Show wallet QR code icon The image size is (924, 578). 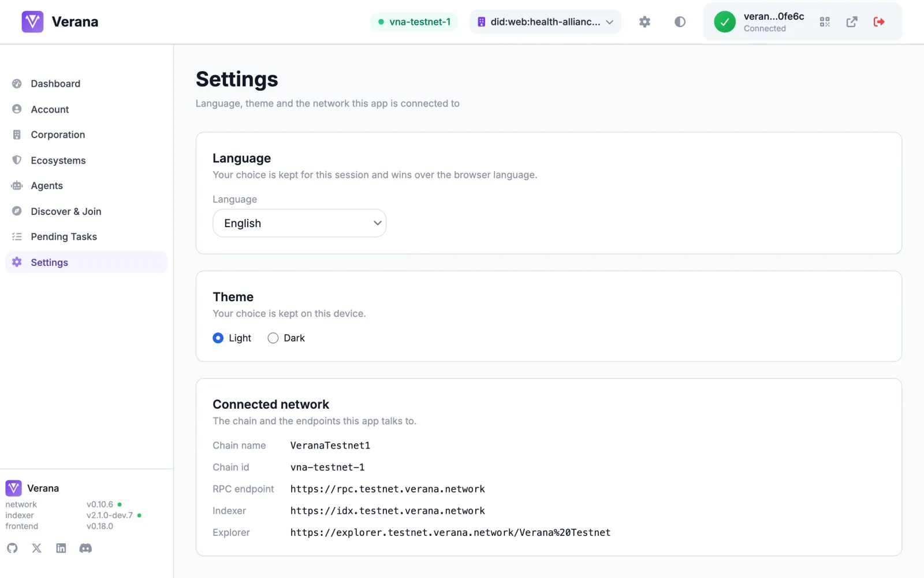pyautogui.click(x=825, y=22)
